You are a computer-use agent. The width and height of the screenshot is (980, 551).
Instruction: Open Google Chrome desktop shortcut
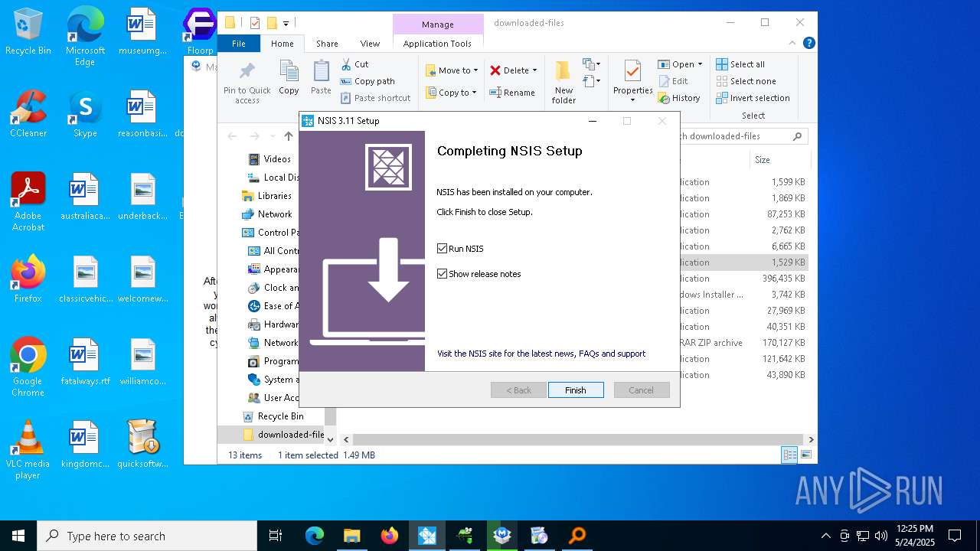[x=28, y=367]
